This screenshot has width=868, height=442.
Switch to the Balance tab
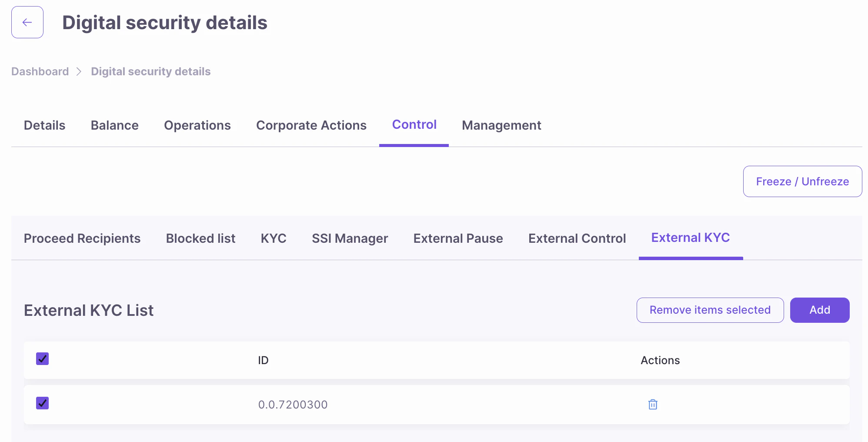click(x=115, y=125)
